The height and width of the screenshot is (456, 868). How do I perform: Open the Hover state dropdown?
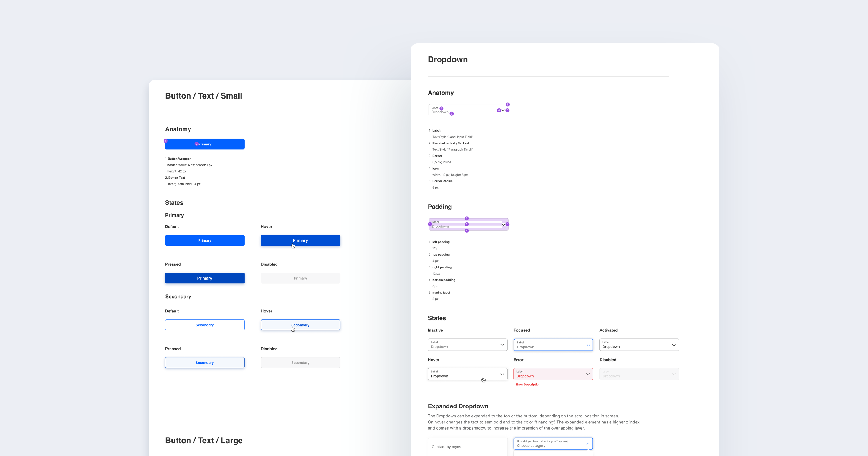click(467, 374)
